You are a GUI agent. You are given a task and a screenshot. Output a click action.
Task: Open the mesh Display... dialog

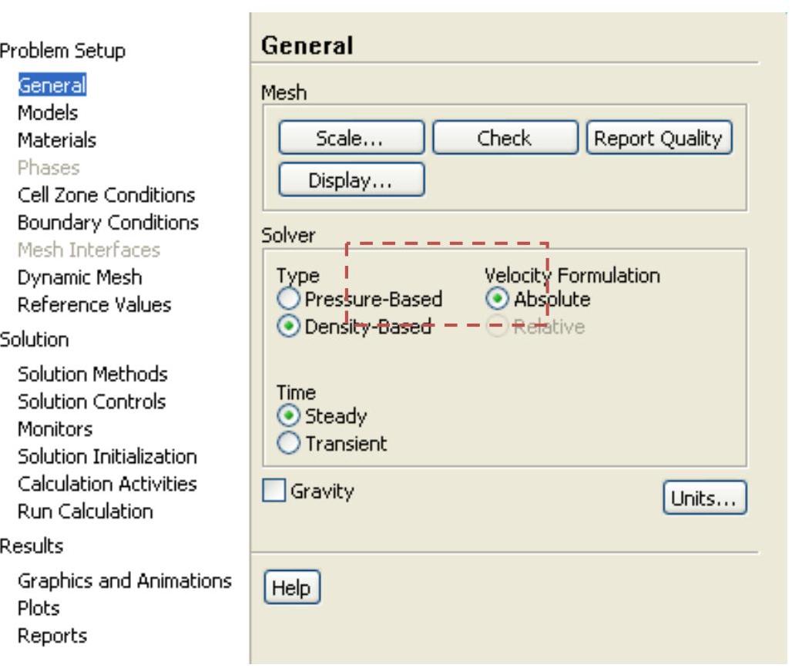(351, 180)
